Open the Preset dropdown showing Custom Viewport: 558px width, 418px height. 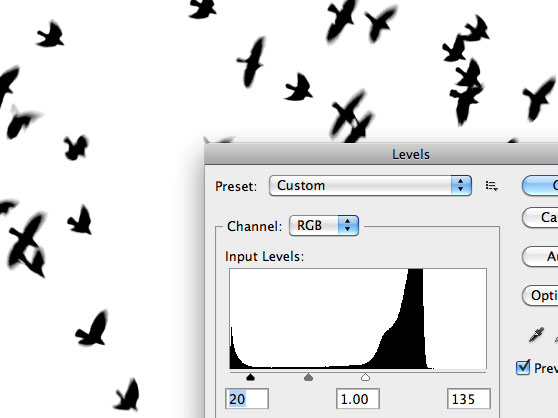click(x=370, y=185)
